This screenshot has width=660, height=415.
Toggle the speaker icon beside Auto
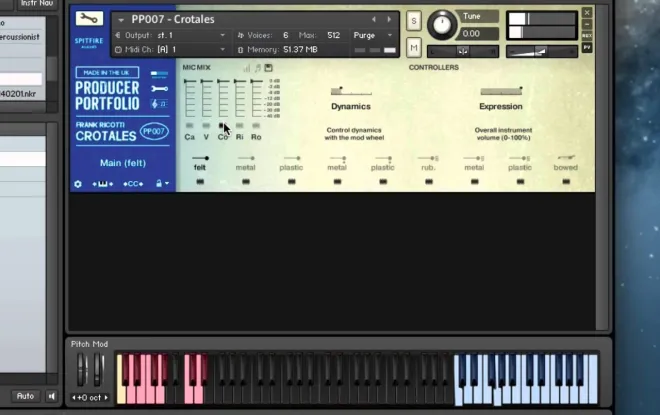click(52, 396)
